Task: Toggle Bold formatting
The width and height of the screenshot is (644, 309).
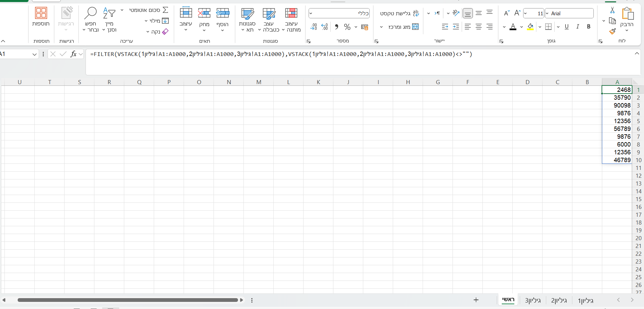Action: click(589, 26)
